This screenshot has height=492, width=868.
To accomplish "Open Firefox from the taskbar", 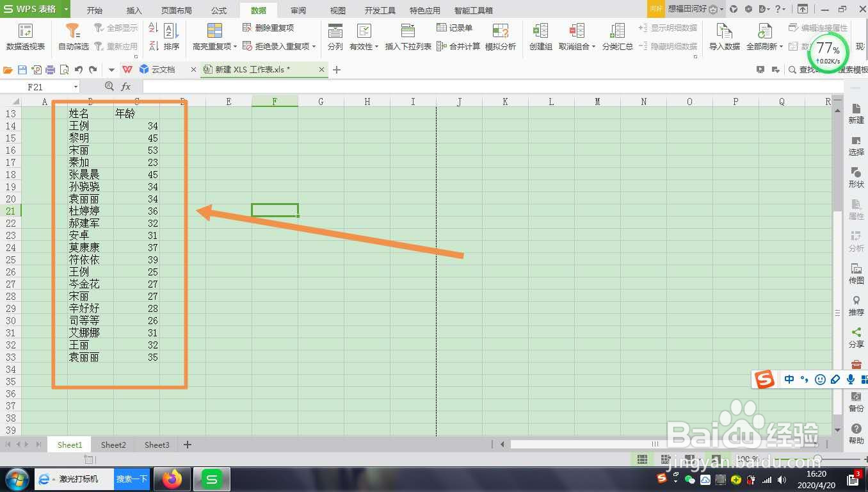I will click(x=172, y=479).
